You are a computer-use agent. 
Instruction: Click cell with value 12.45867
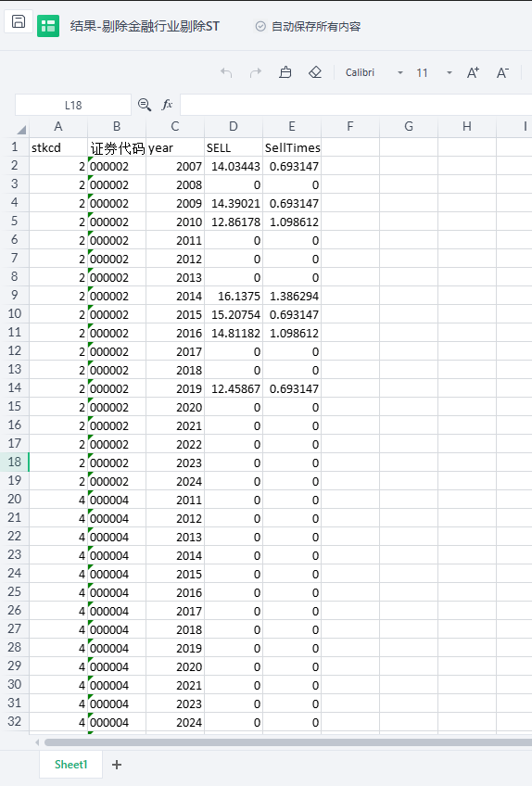[x=234, y=388]
